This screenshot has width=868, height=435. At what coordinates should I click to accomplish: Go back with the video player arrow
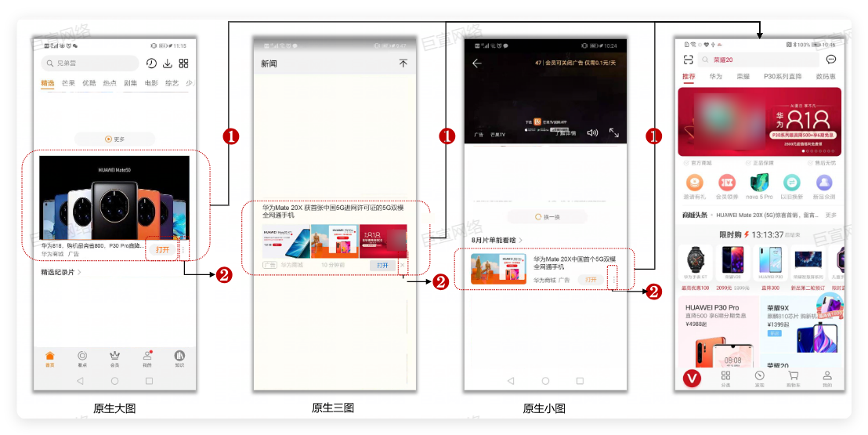476,63
